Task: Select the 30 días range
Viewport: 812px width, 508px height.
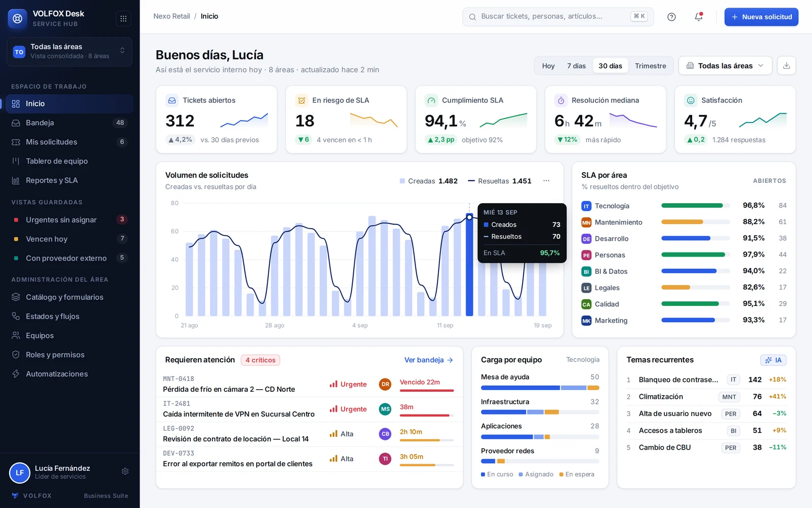Action: coord(610,66)
